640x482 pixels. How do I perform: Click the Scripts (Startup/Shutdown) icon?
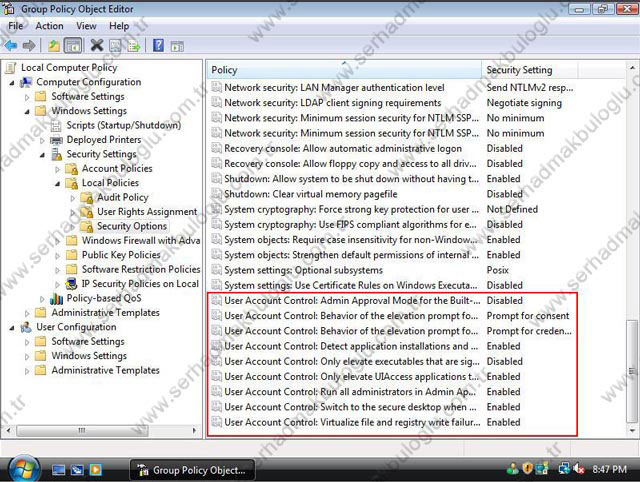tap(56, 126)
